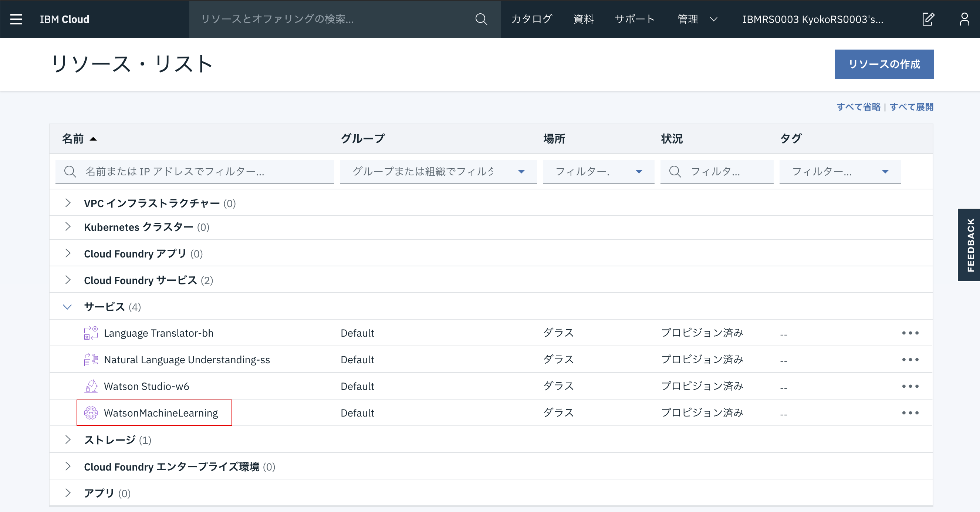Open the Language Translator-bh service
The height and width of the screenshot is (512, 980).
point(159,333)
